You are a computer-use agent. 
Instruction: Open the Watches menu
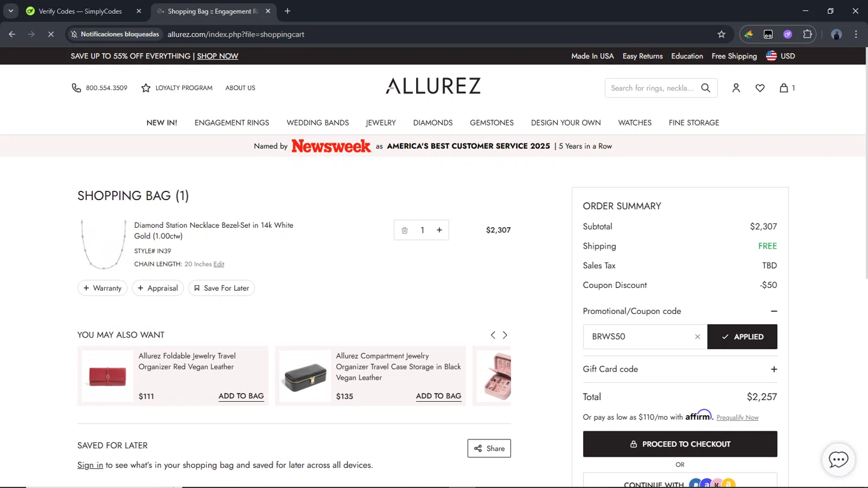[635, 123]
